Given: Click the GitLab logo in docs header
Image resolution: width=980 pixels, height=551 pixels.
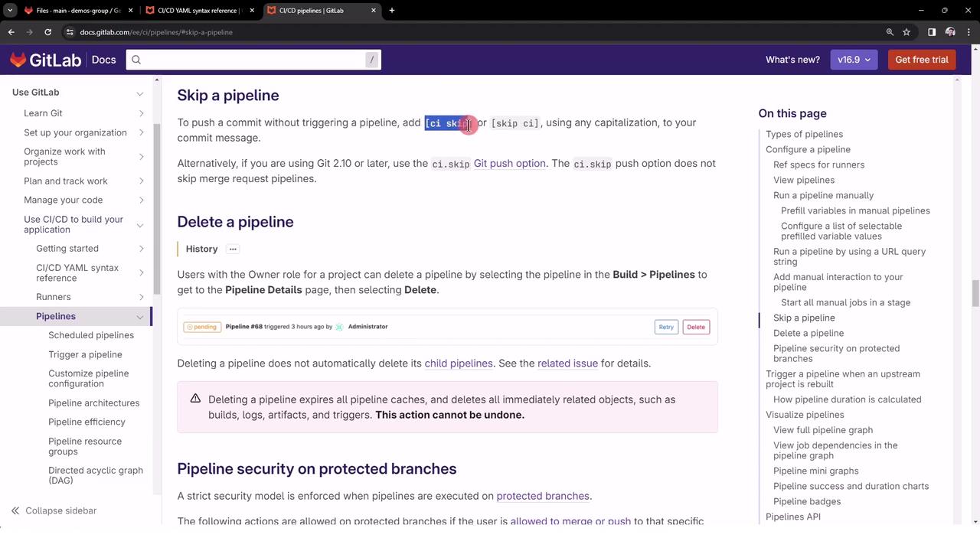Looking at the screenshot, I should (x=45, y=60).
